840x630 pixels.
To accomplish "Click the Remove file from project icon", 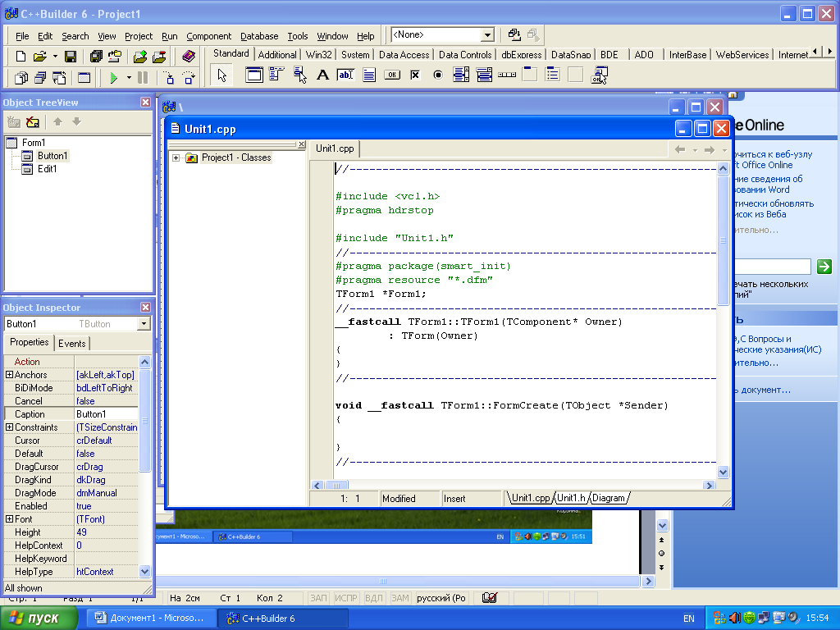I will 159,57.
